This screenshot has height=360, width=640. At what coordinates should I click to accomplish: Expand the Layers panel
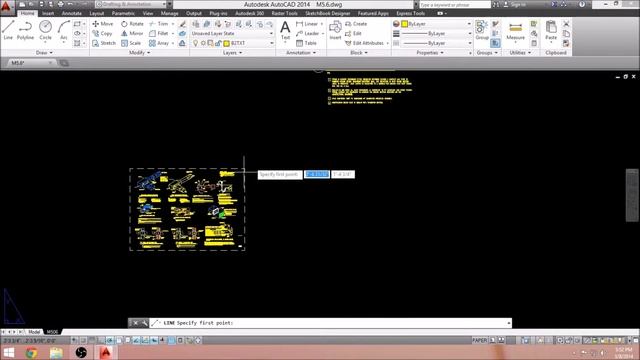tap(232, 53)
